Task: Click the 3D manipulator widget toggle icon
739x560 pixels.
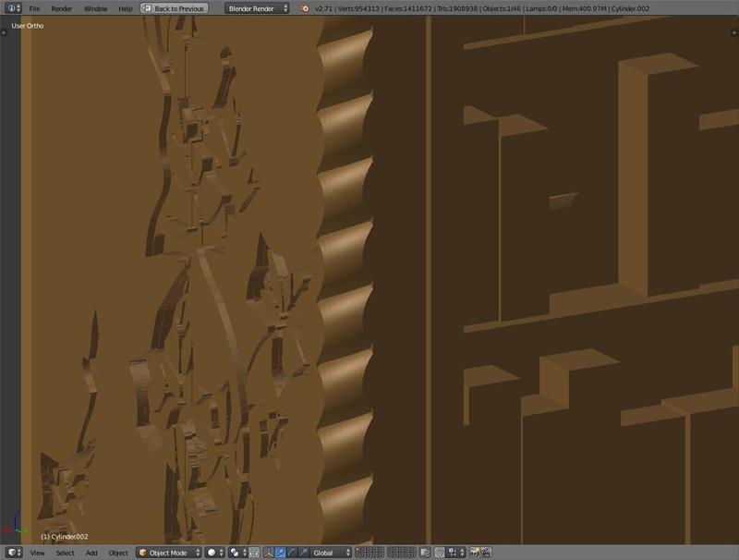Action: [x=270, y=552]
